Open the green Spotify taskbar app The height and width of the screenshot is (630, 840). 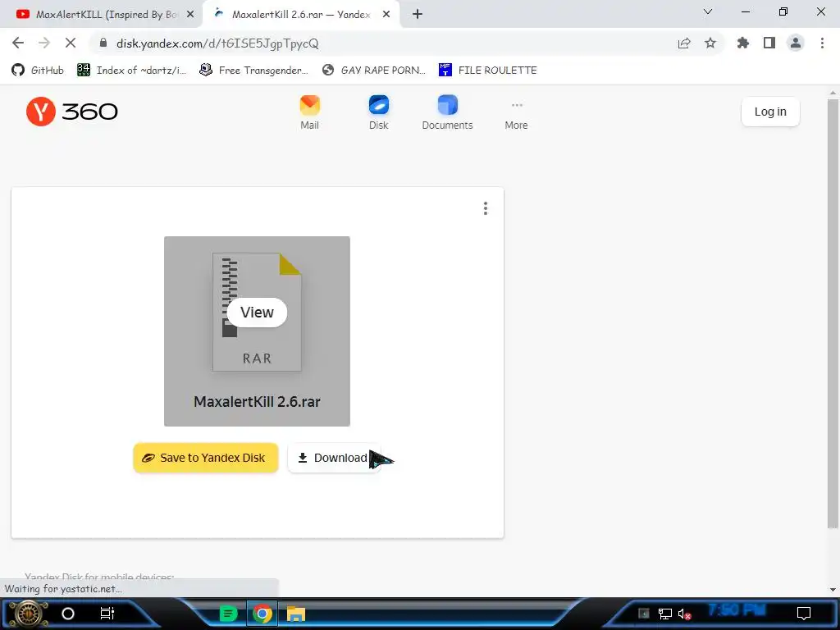pyautogui.click(x=229, y=614)
